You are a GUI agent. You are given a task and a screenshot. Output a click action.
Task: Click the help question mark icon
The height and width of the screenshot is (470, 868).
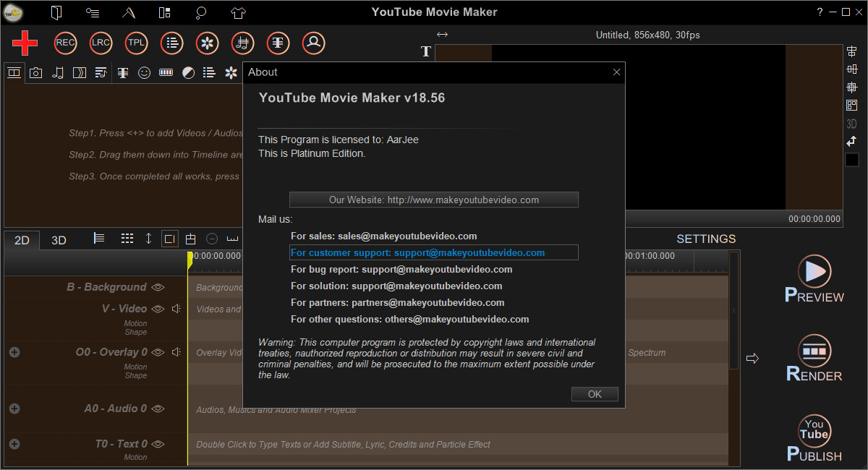point(820,12)
